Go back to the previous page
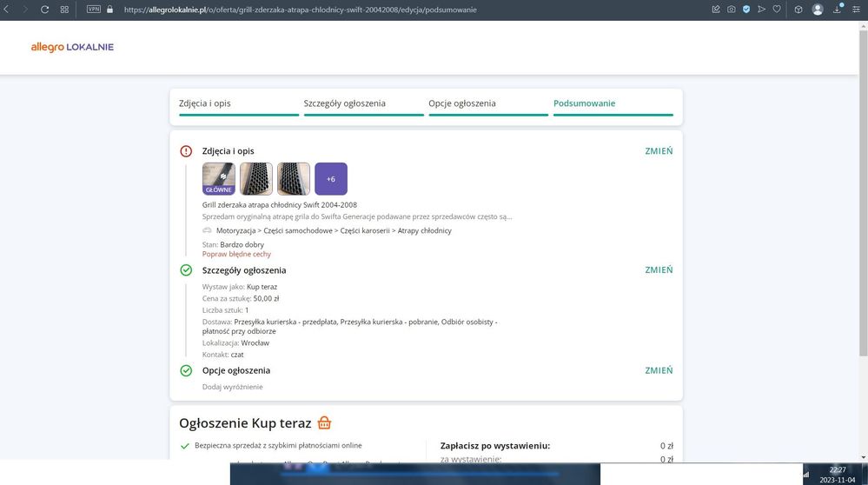 point(6,10)
